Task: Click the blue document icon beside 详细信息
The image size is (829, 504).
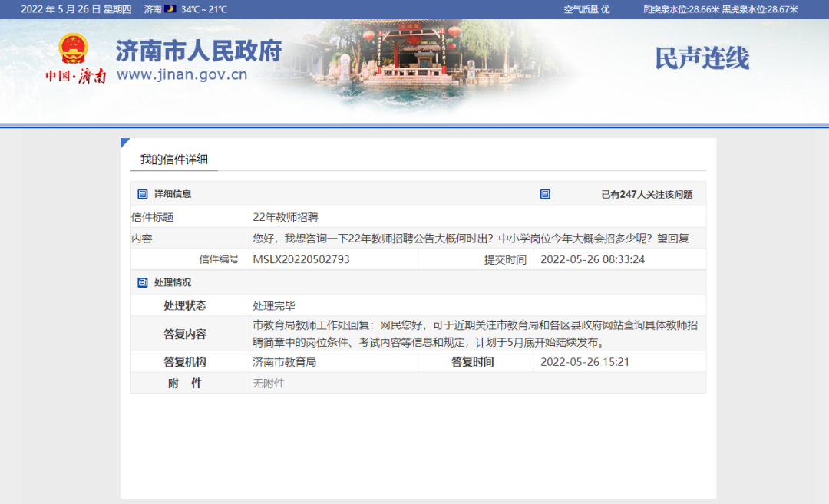Action: [x=141, y=194]
